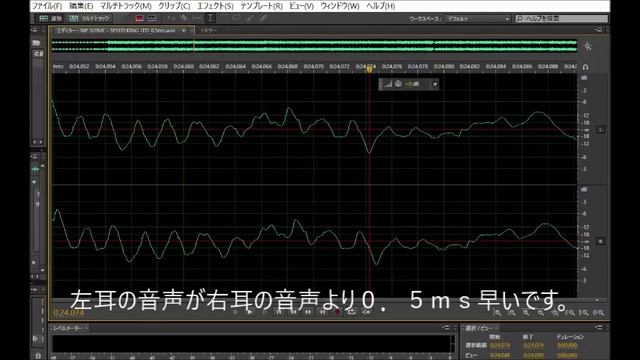Open the ヘルプ(H) menu

(x=380, y=6)
